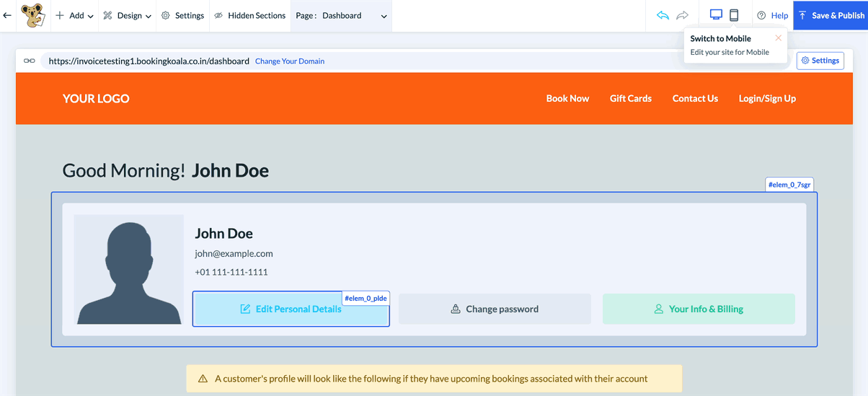Click Save & Publish button
The height and width of the screenshot is (396, 868).
pyautogui.click(x=831, y=15)
